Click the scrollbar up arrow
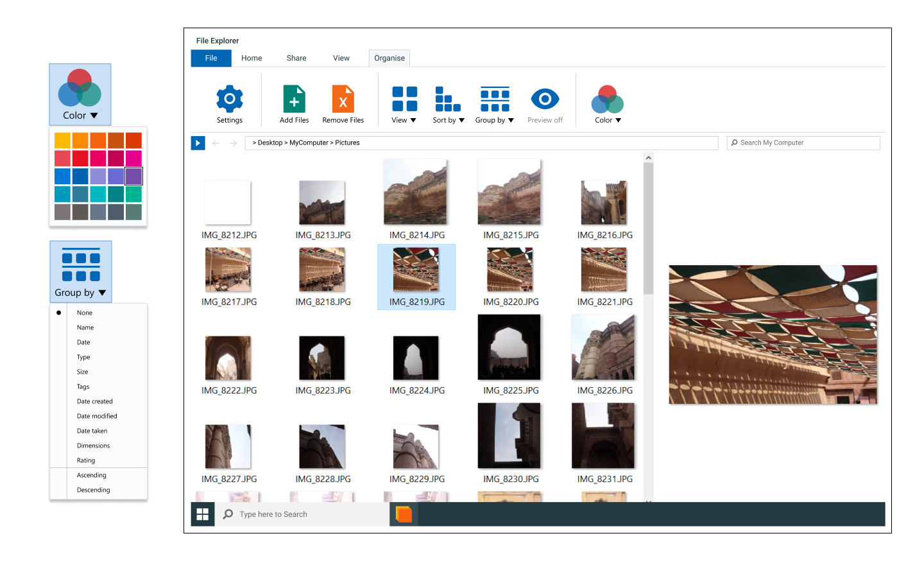Image resolution: width=924 pixels, height=563 pixels. [x=648, y=158]
